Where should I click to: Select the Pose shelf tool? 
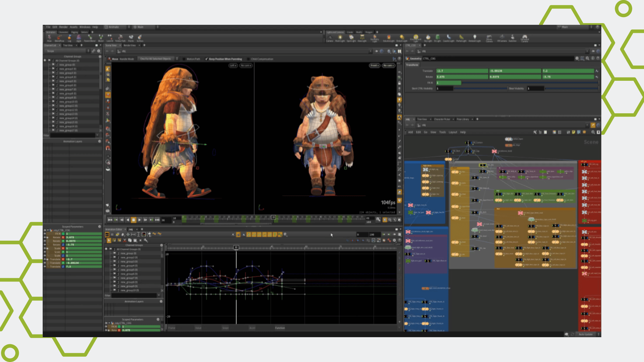coord(49,38)
